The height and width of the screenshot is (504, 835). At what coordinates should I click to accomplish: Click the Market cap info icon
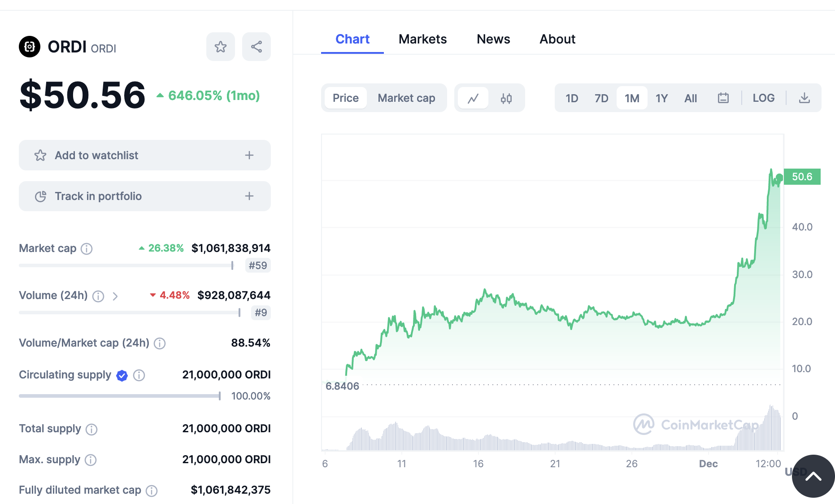pyautogui.click(x=87, y=249)
